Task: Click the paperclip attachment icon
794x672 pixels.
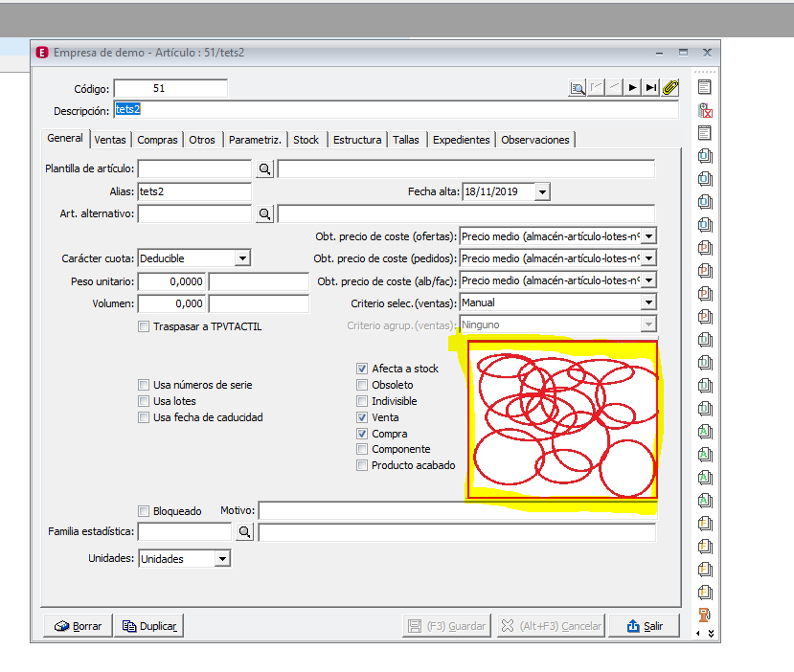Action: click(669, 87)
